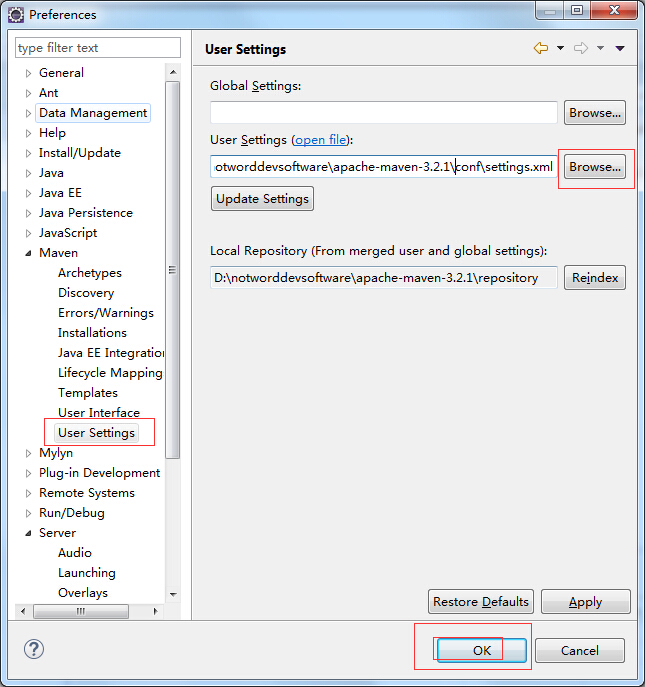Screen dimensions: 645x687
Task: Select Archetypes under Maven
Action: pos(90,273)
